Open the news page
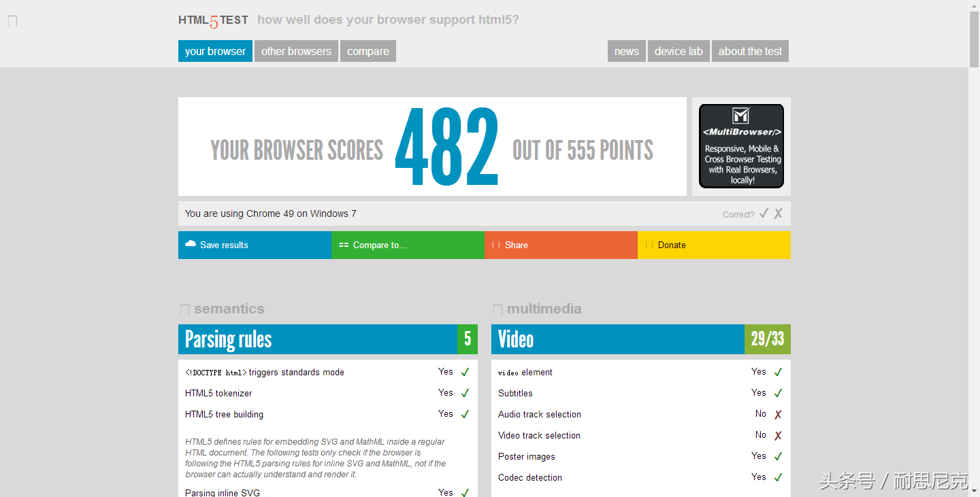Screen dimensions: 980x497 (x=627, y=51)
